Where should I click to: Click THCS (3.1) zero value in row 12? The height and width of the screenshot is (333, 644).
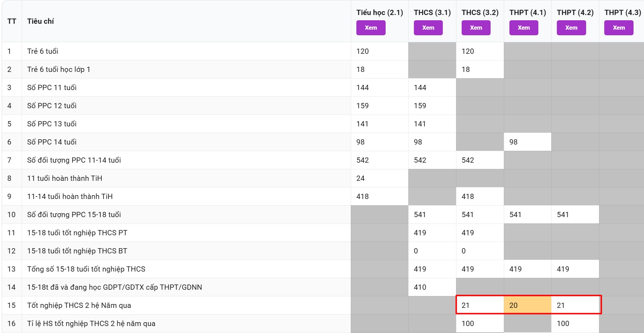pos(416,251)
